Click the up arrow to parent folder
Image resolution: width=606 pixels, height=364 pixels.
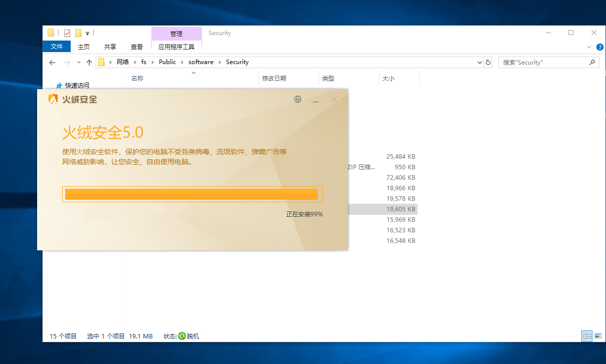pos(89,63)
